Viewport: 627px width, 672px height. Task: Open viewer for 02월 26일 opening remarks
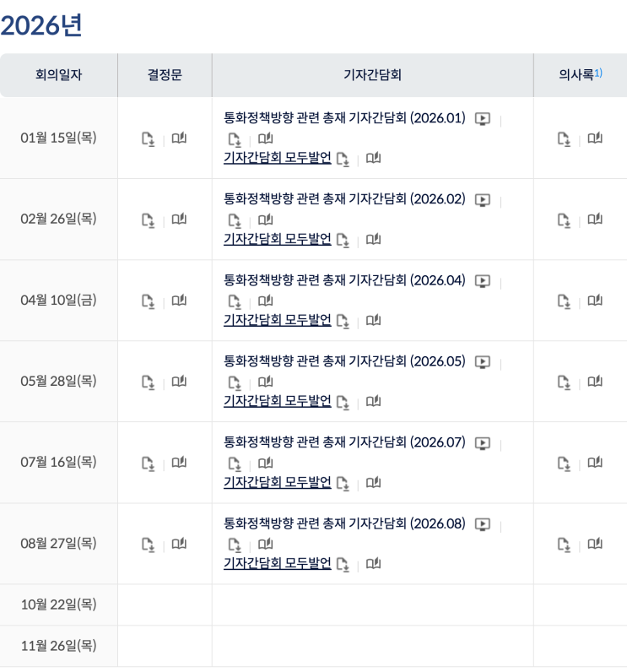tap(374, 239)
